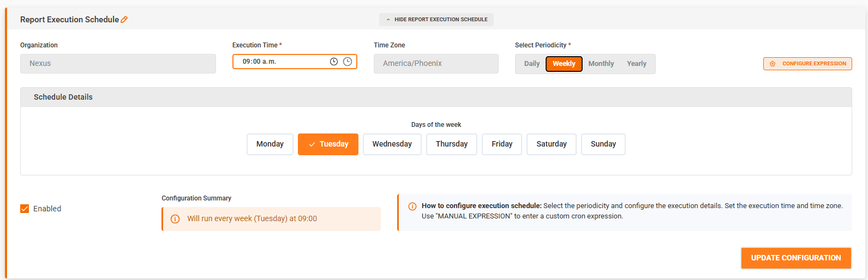Uncheck the Enabled checkbox
Image resolution: width=868 pixels, height=280 pixels.
click(25, 209)
